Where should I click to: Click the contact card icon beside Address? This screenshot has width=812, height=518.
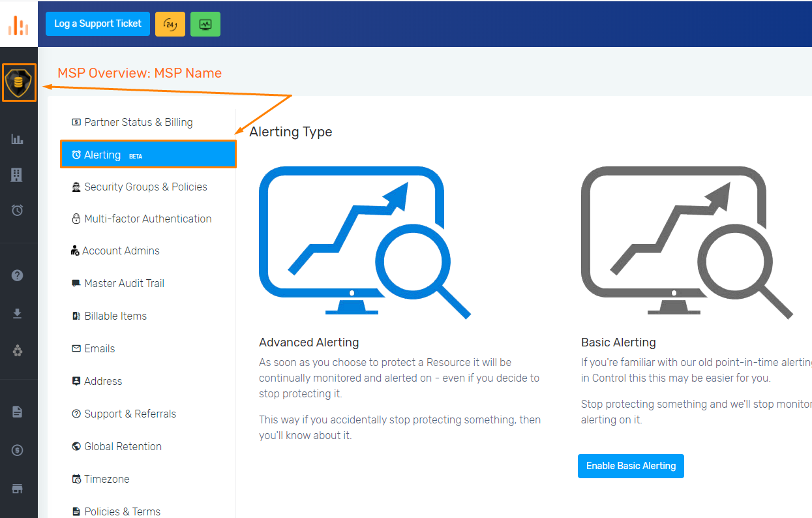pyautogui.click(x=76, y=381)
